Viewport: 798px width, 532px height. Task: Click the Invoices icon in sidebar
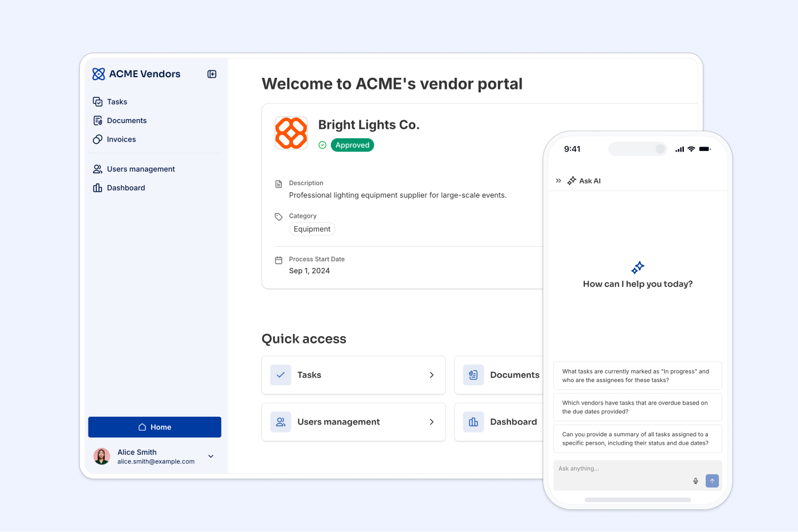[x=97, y=139]
